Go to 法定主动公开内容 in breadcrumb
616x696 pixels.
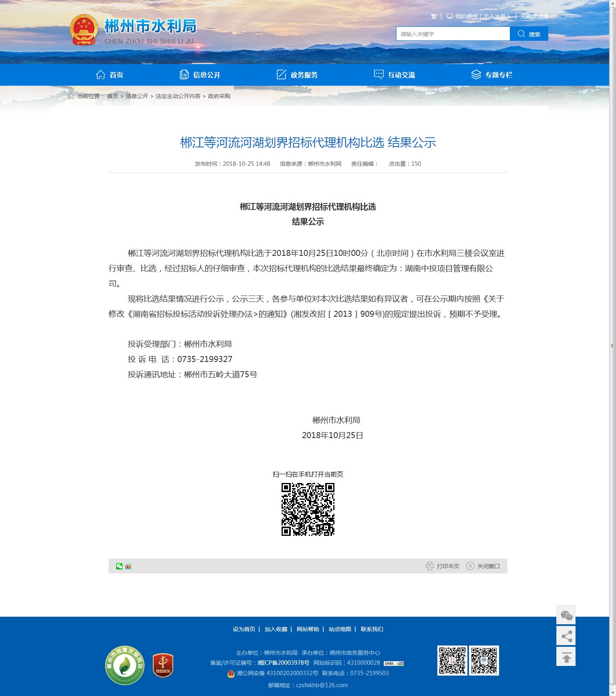coord(178,96)
